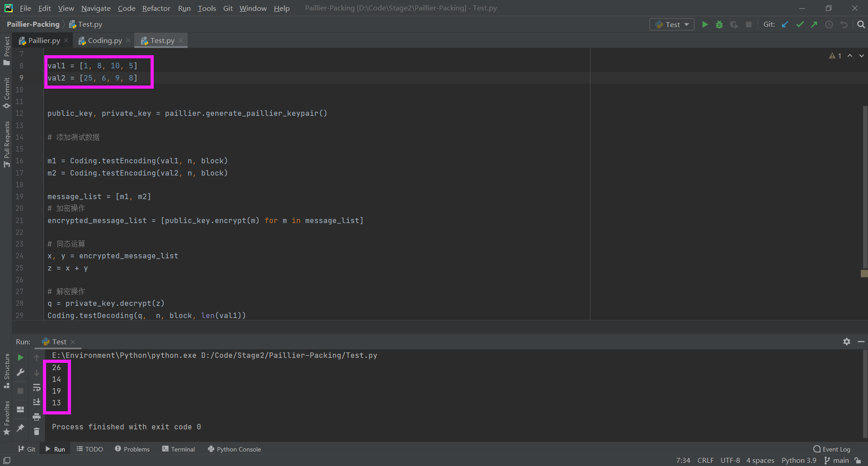Open the Pull Requests tool window
This screenshot has height=466, width=868.
coord(6,144)
